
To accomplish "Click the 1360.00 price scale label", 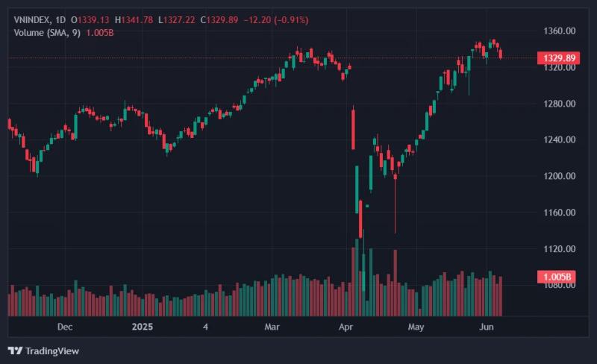I will click(x=559, y=31).
